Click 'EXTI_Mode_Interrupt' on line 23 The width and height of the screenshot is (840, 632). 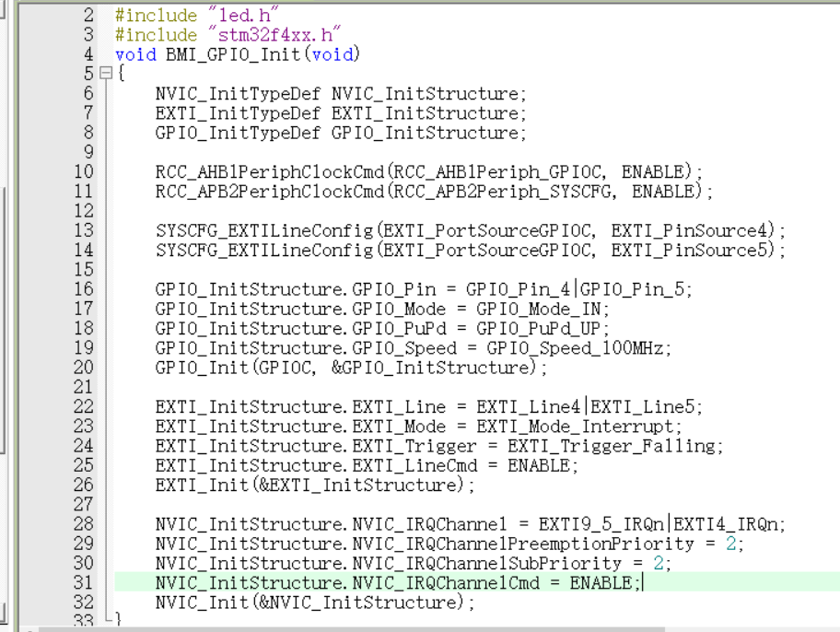[575, 427]
